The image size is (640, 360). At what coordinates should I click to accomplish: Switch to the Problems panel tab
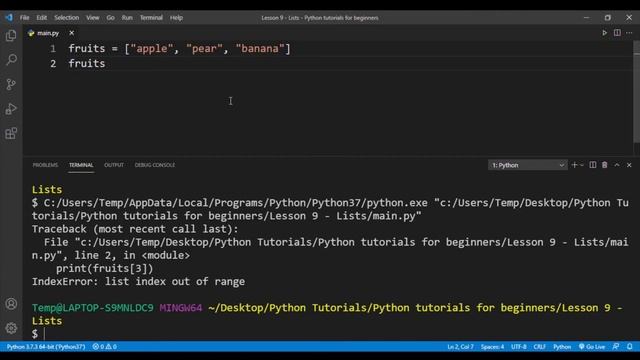pyautogui.click(x=45, y=165)
